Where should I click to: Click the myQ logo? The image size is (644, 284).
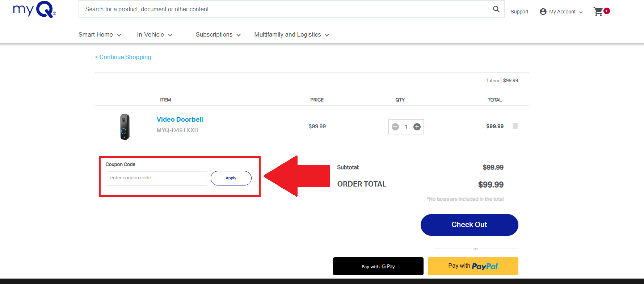click(x=34, y=10)
